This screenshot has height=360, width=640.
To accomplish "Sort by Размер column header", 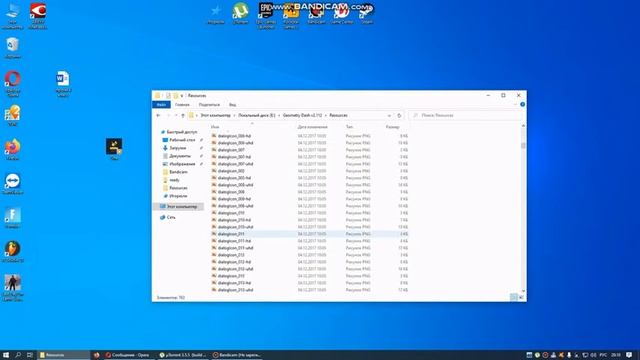I will click(x=392, y=127).
